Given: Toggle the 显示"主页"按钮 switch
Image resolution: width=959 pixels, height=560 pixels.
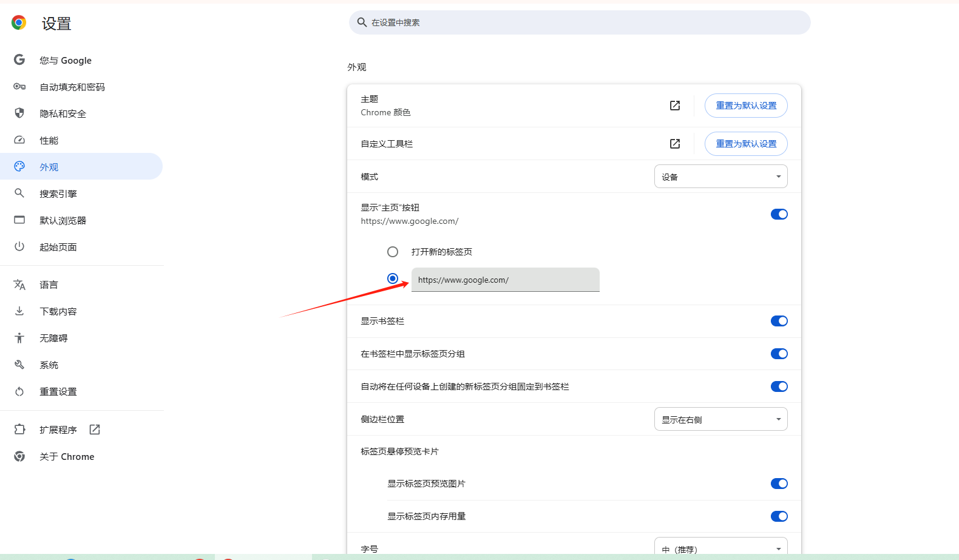Looking at the screenshot, I should (x=779, y=214).
